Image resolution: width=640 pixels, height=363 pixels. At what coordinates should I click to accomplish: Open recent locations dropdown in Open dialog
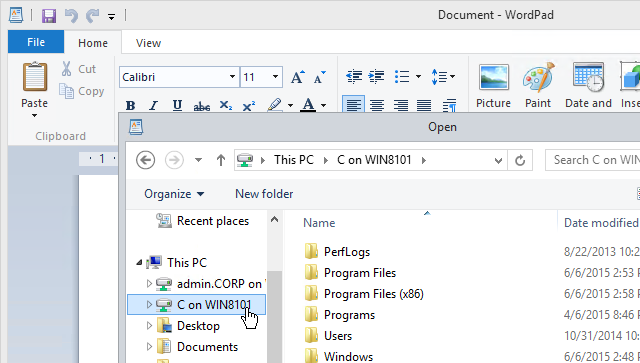coord(198,160)
